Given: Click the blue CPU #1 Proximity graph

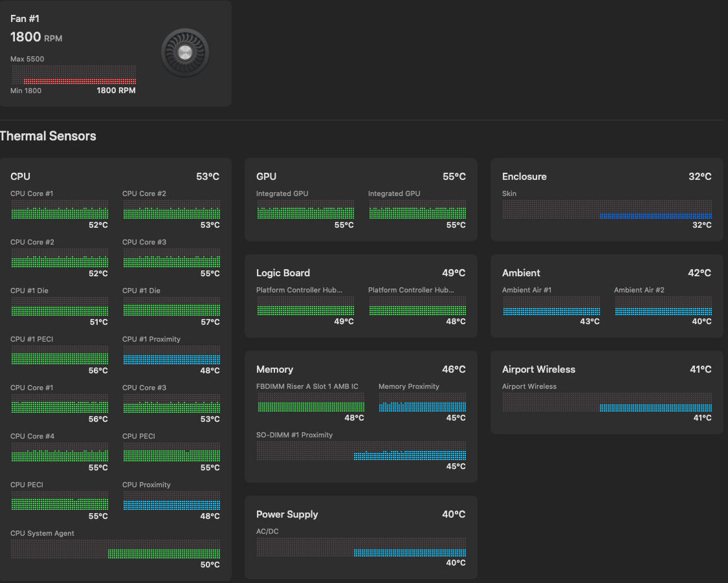Looking at the screenshot, I should [171, 355].
